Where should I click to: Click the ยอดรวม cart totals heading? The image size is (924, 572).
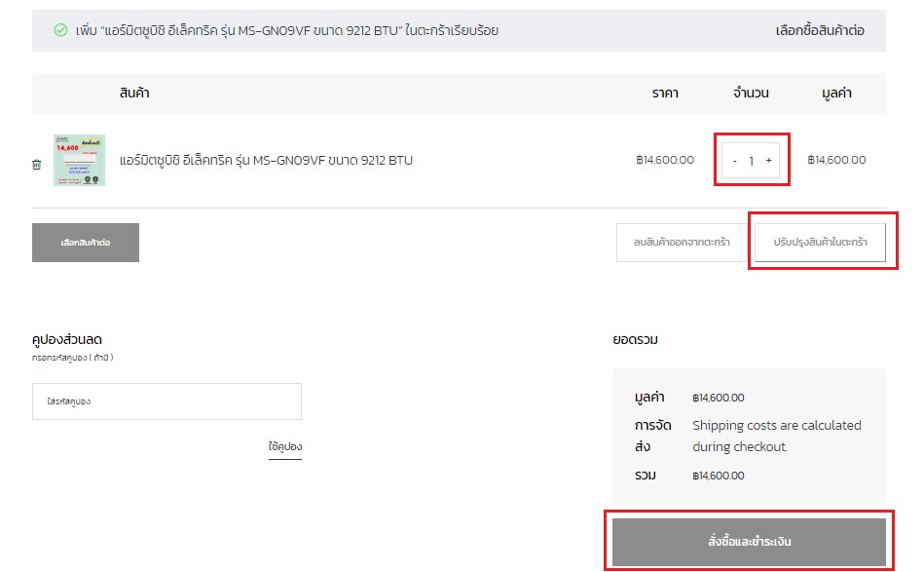point(635,340)
